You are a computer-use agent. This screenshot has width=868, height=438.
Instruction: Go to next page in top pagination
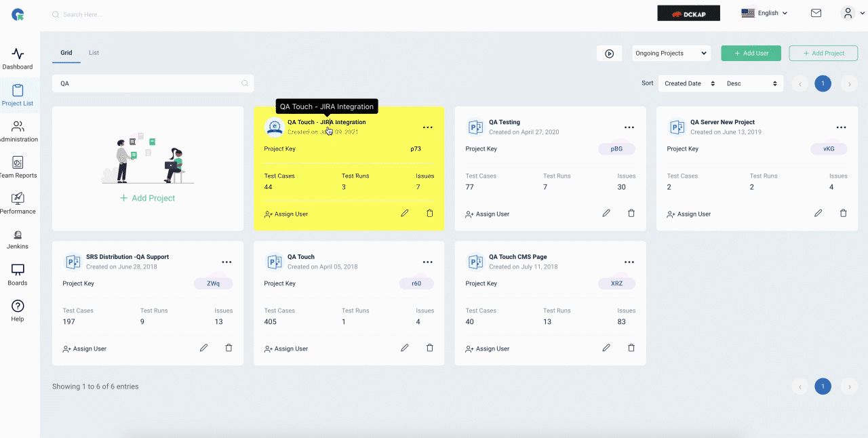point(849,84)
